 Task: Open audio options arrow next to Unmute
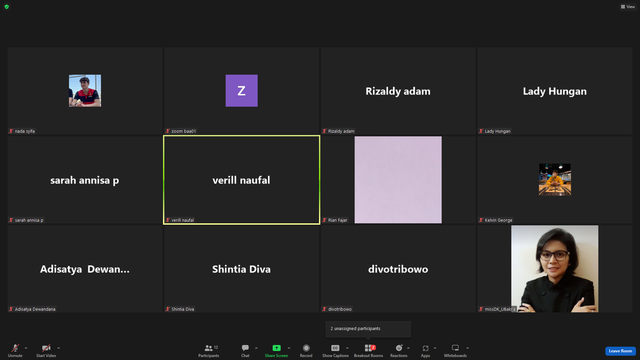point(26,348)
